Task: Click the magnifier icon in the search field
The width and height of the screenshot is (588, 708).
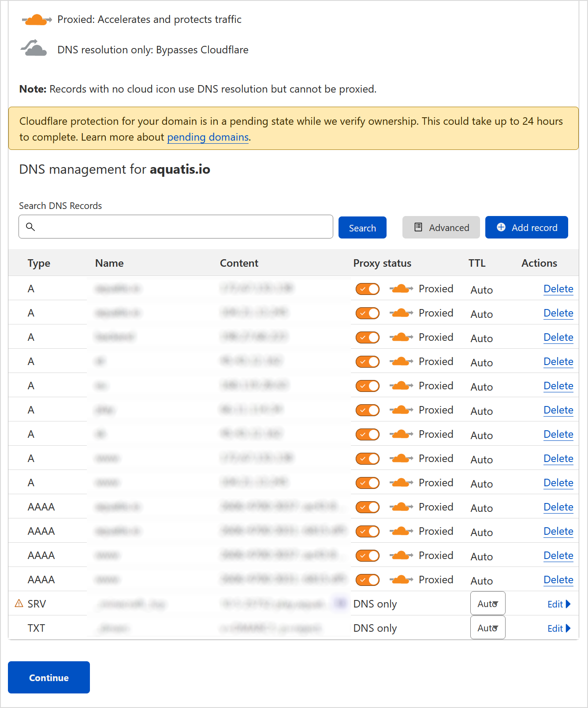Action: pos(30,227)
